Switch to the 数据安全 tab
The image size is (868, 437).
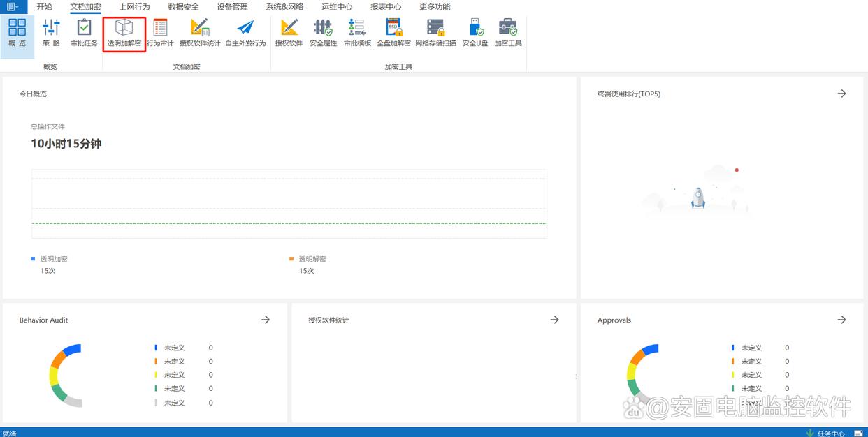pyautogui.click(x=183, y=7)
